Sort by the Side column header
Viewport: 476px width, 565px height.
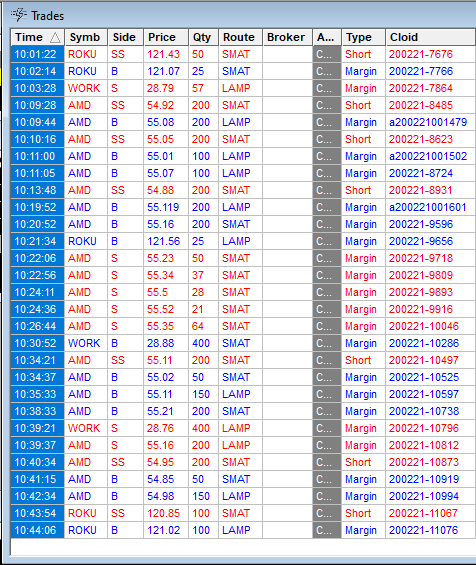click(125, 37)
